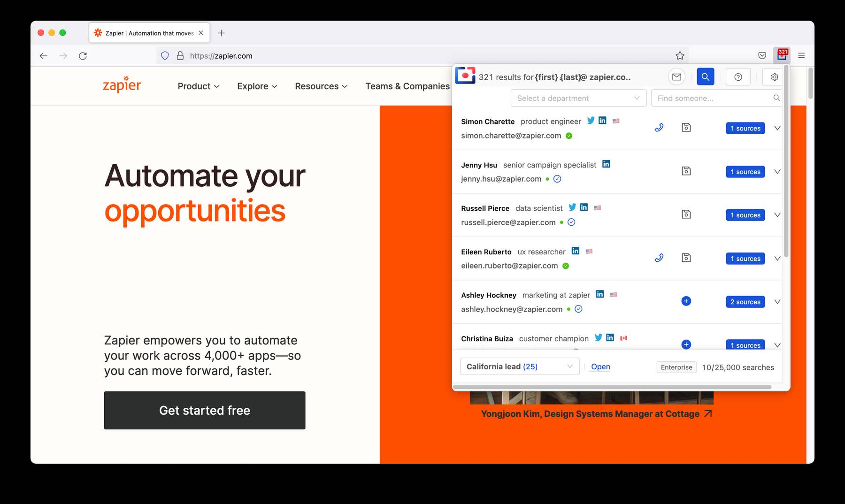Screen dimensions: 845x504
Task: Click the Open link next to lead list
Action: click(x=600, y=367)
